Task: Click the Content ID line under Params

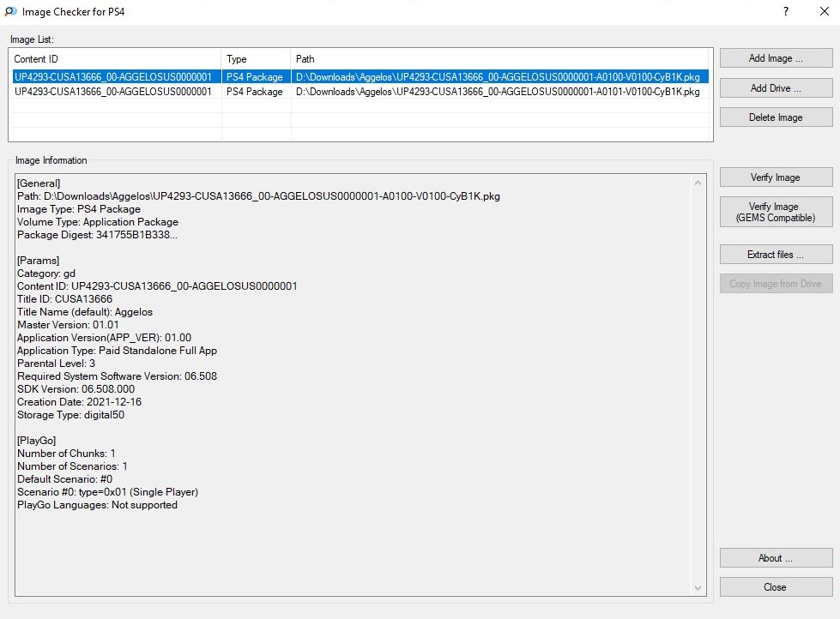Action: pyautogui.click(x=157, y=286)
